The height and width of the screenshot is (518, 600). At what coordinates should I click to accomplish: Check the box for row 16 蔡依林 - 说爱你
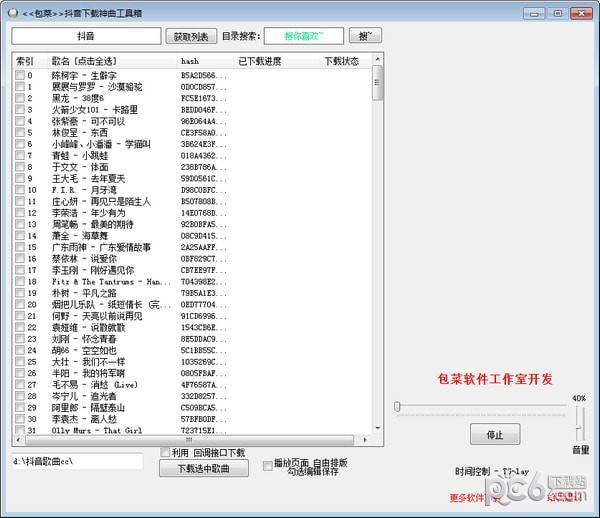pos(20,259)
